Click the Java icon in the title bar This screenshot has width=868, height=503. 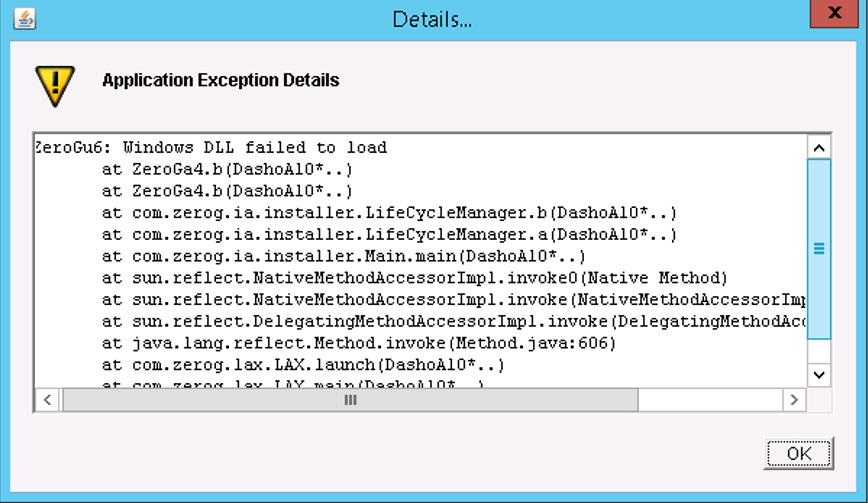26,18
